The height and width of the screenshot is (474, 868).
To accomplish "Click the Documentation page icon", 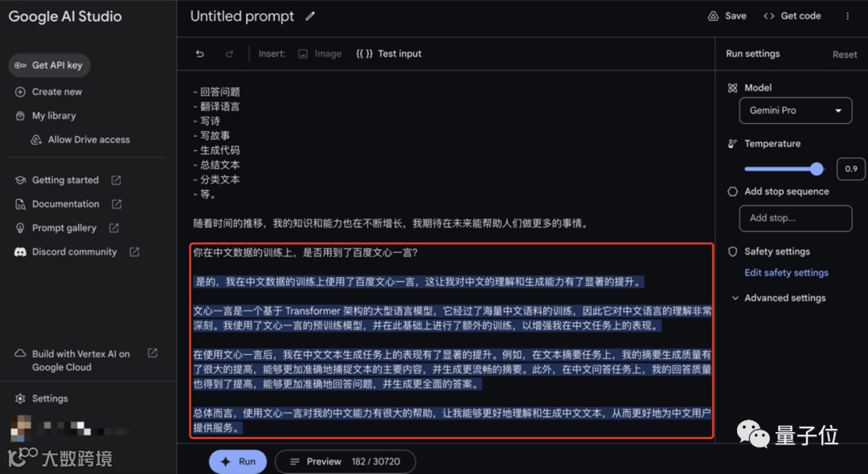I will pos(20,204).
